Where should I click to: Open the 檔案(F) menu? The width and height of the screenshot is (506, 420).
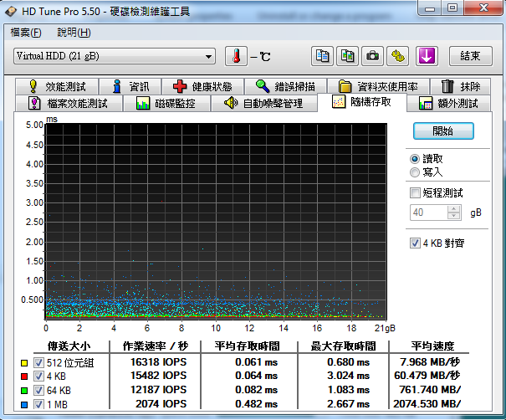26,33
